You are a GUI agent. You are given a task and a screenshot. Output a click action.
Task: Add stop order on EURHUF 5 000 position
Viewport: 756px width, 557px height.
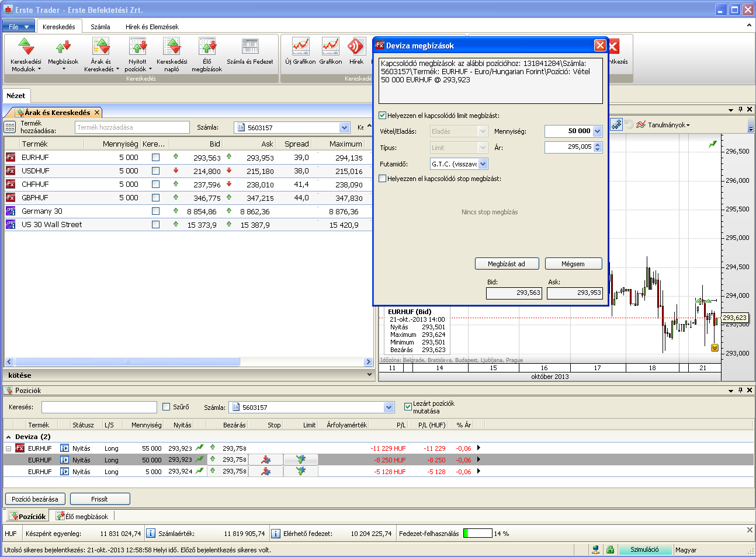pos(266,471)
